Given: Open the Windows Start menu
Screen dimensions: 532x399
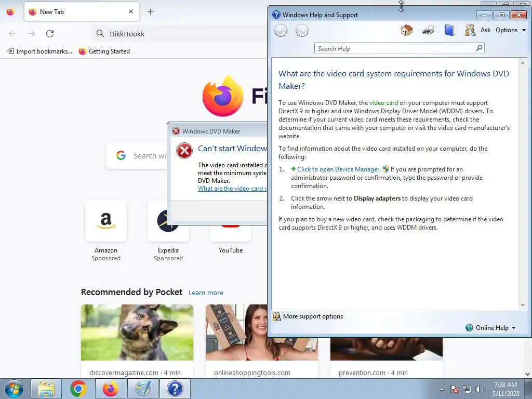Looking at the screenshot, I should click(x=14, y=389).
